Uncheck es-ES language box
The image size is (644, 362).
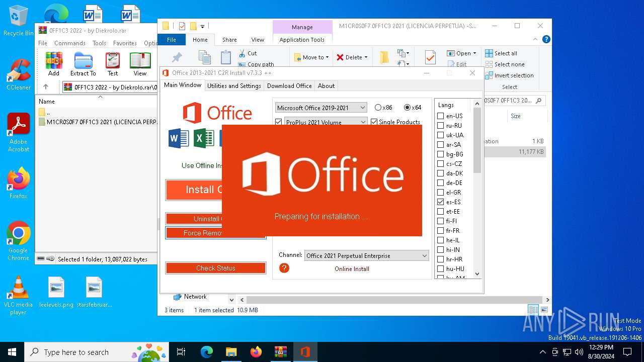440,202
